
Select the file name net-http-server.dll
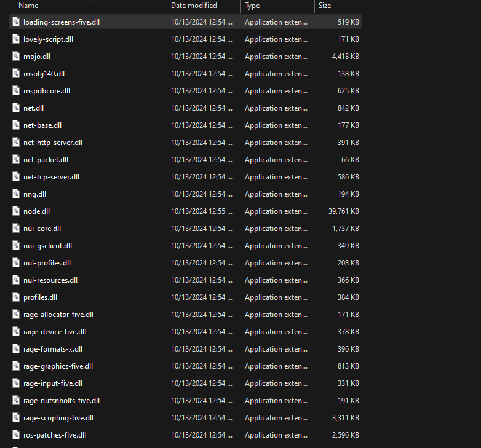click(53, 143)
